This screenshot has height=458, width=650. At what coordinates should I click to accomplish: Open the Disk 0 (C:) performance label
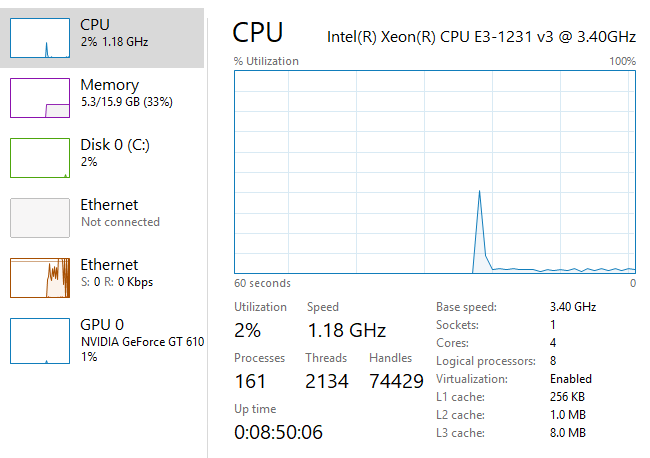(x=115, y=145)
